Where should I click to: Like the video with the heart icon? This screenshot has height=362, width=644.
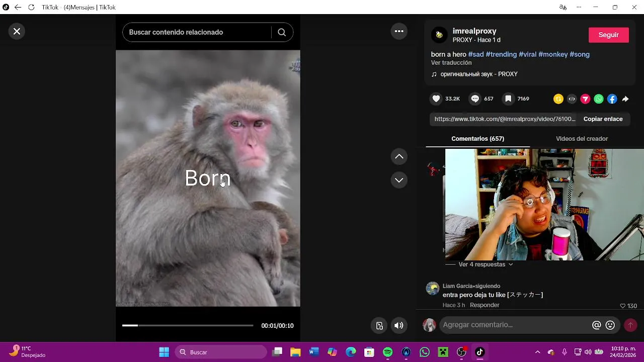click(x=436, y=99)
